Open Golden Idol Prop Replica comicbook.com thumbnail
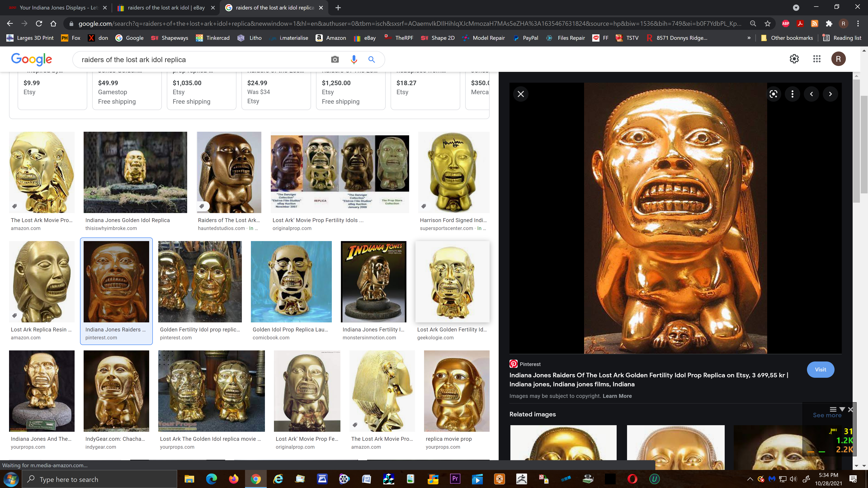 pyautogui.click(x=291, y=282)
